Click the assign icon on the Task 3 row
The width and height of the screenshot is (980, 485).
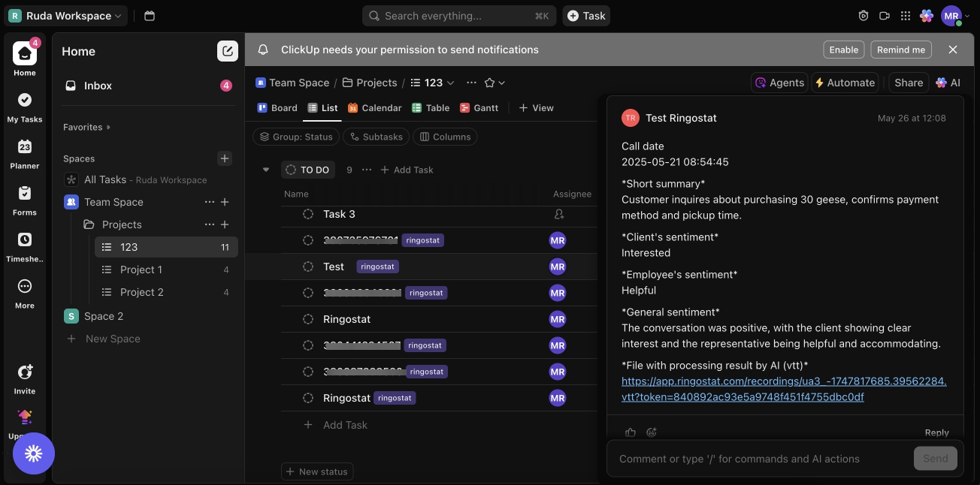(x=558, y=214)
